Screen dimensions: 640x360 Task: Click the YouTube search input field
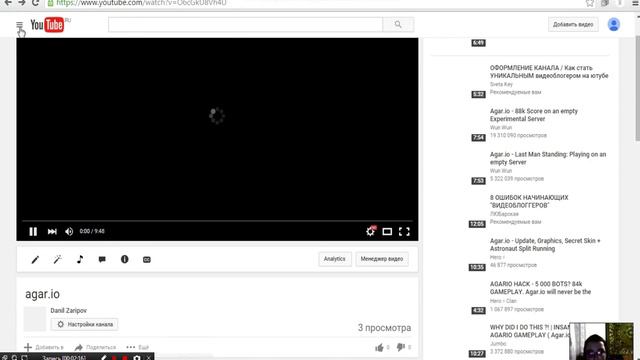click(x=245, y=24)
